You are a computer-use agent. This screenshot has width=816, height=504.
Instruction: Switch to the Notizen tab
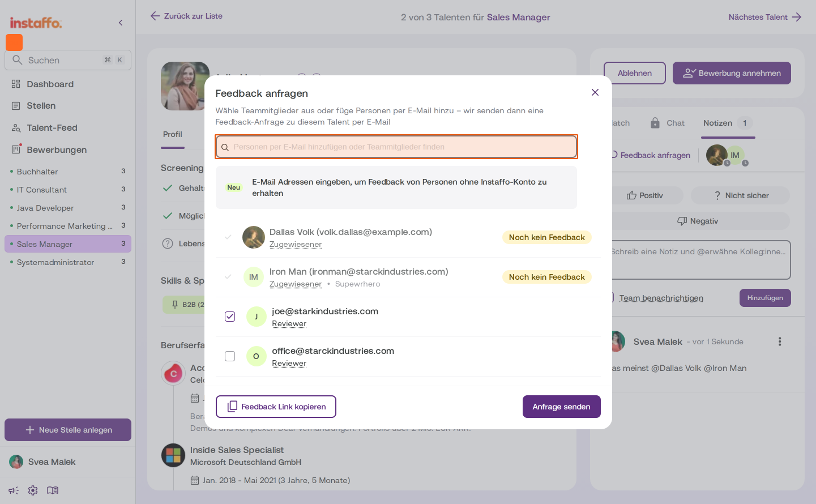(x=717, y=123)
